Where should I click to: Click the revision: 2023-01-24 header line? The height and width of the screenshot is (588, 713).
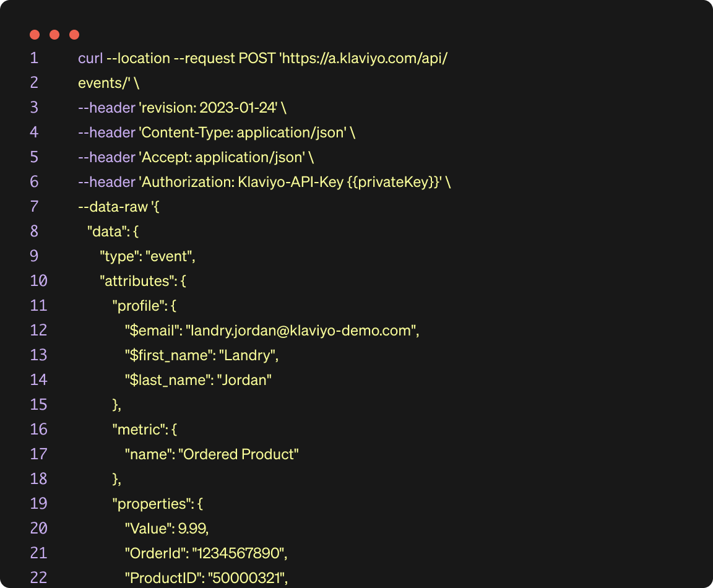click(182, 108)
